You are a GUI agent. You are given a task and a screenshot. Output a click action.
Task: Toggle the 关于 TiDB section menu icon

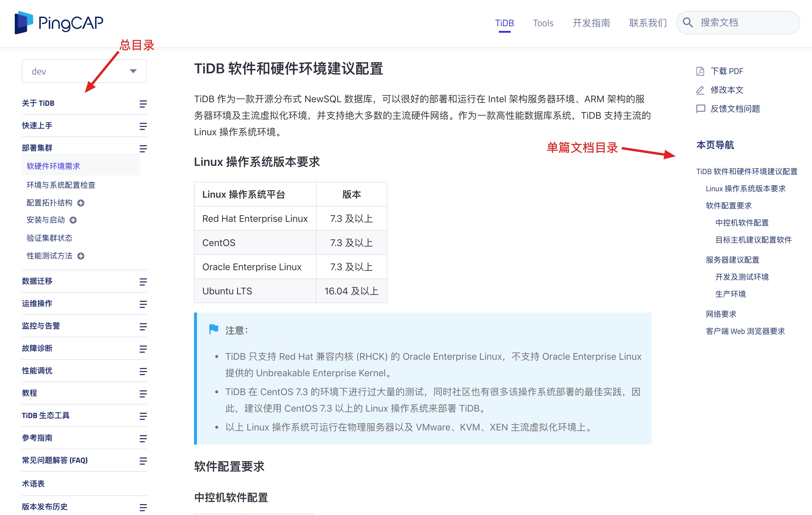[143, 104]
